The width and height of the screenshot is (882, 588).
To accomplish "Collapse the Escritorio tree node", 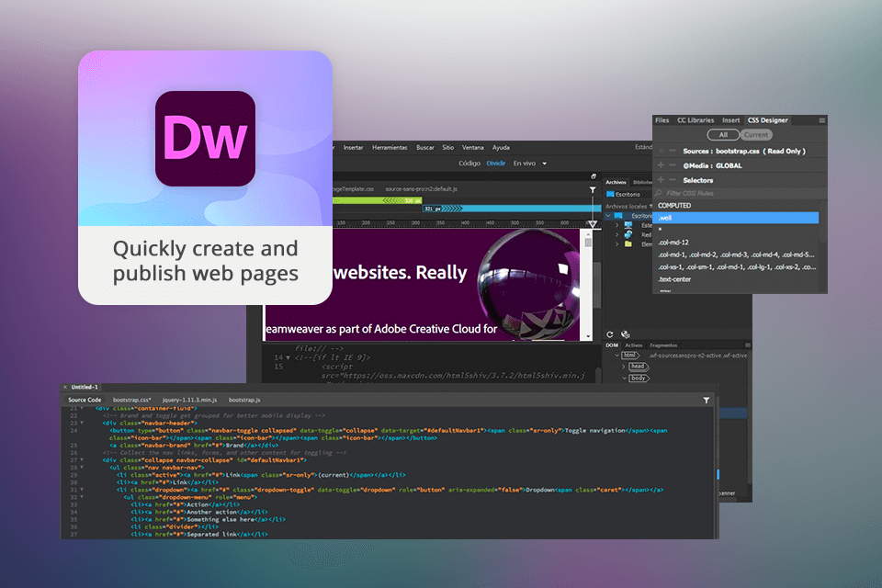I will tap(608, 216).
